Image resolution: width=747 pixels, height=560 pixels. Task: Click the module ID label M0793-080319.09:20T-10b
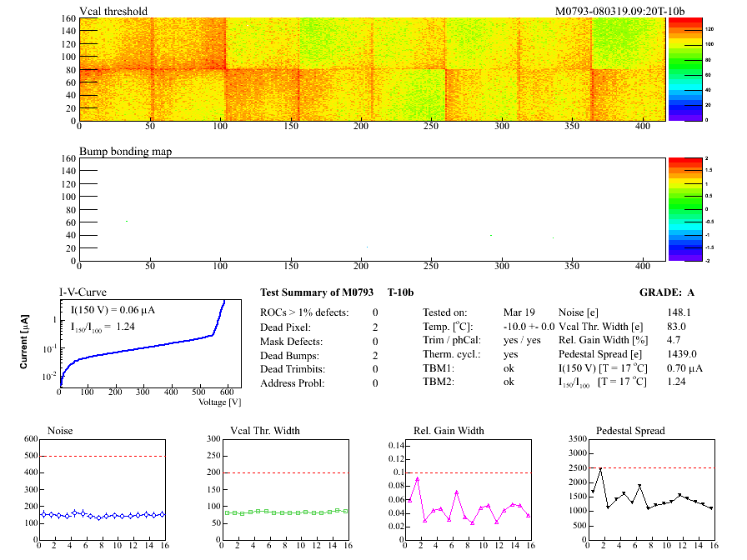click(x=619, y=11)
